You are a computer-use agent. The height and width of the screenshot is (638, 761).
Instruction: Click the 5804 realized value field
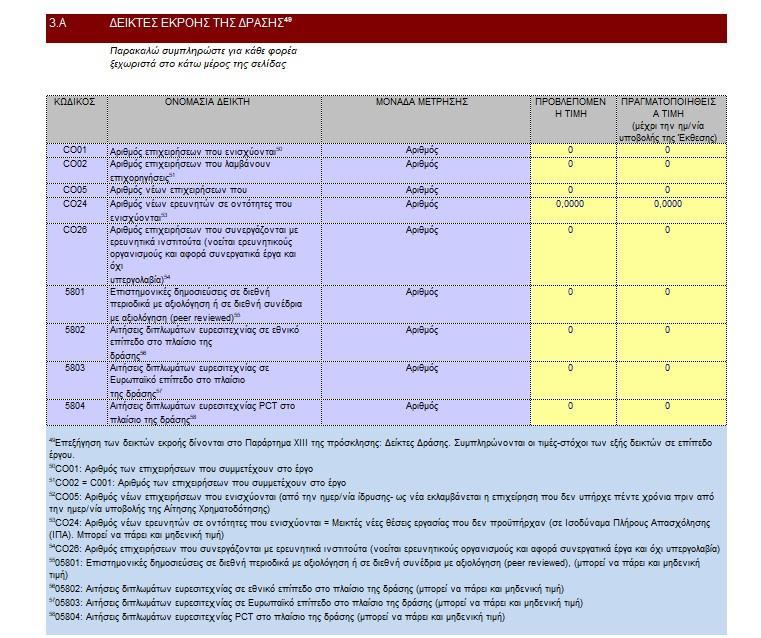click(x=671, y=412)
